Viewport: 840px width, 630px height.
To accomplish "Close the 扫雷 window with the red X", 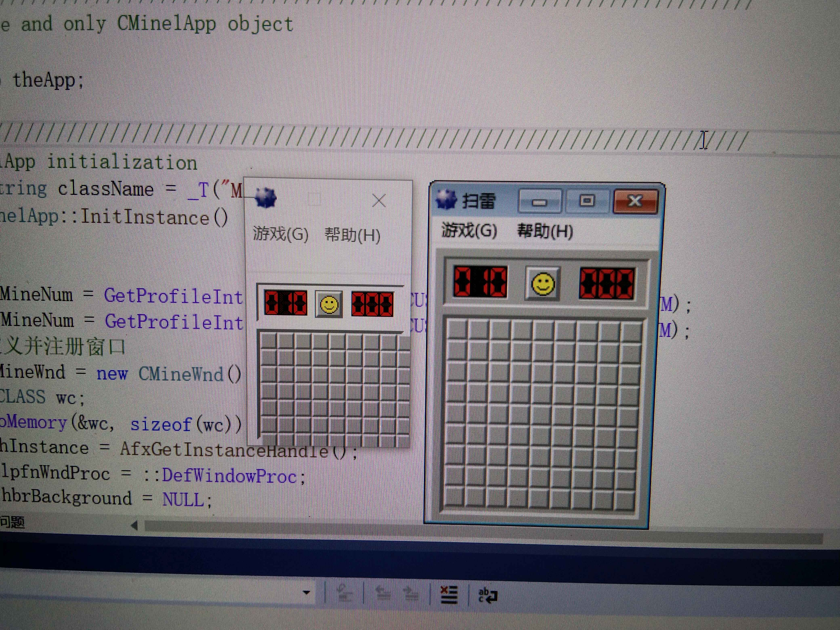I will 635,201.
